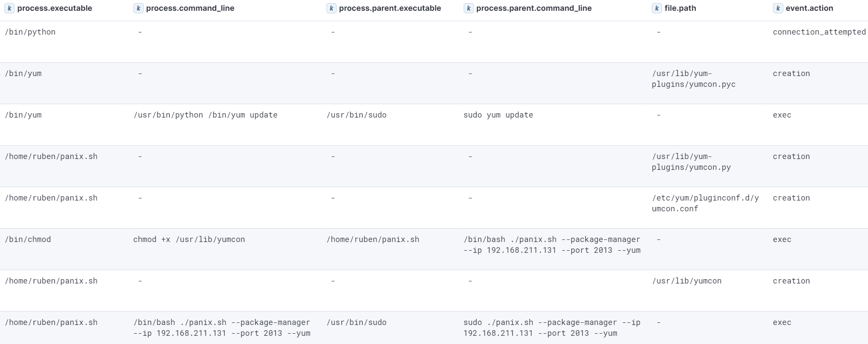Click the yumcon.pyc file path cell
The width and height of the screenshot is (868, 344).
693,79
